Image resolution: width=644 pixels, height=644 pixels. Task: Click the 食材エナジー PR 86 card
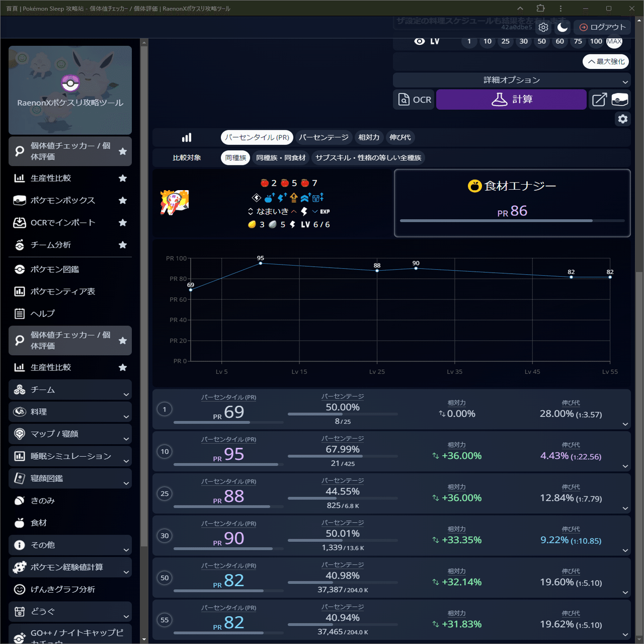512,203
